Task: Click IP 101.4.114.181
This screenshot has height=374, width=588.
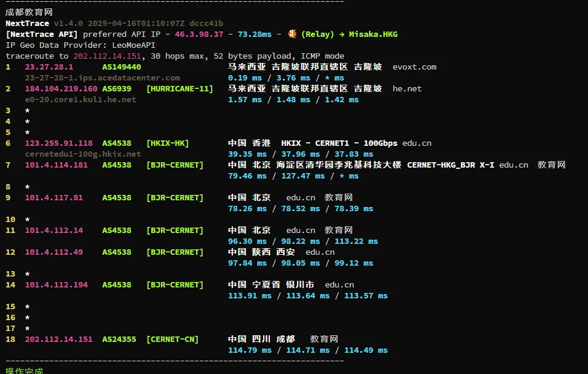Action: (x=56, y=165)
